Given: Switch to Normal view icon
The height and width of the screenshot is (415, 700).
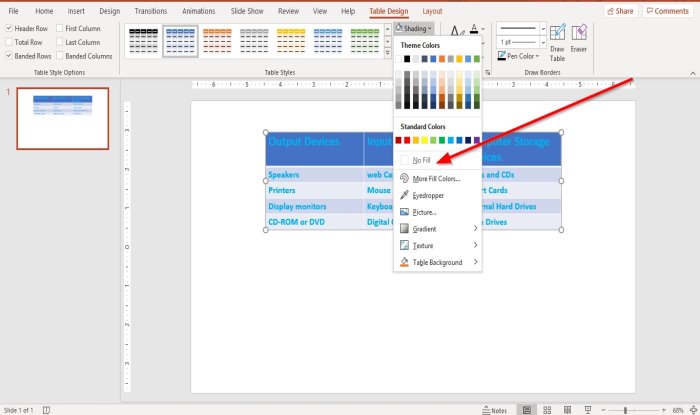Looking at the screenshot, I should 527,410.
